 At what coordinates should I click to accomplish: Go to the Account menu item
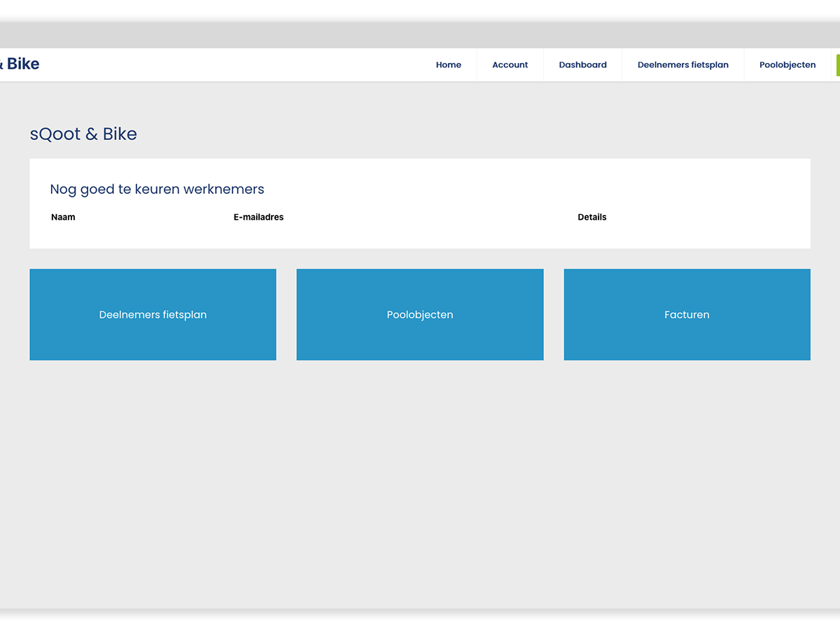pyautogui.click(x=510, y=64)
